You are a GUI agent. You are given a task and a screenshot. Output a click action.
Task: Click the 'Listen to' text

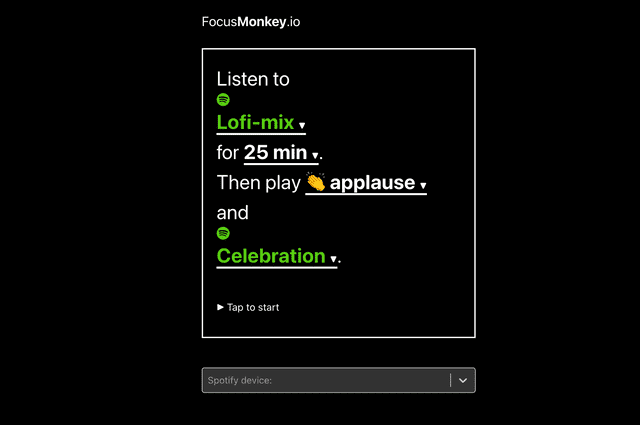[x=253, y=79]
